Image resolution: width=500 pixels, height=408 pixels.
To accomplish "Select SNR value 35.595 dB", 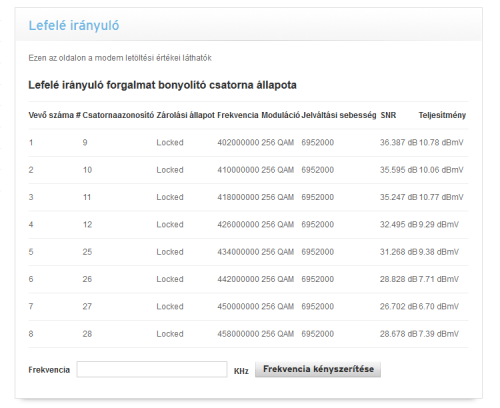I will pyautogui.click(x=398, y=170).
